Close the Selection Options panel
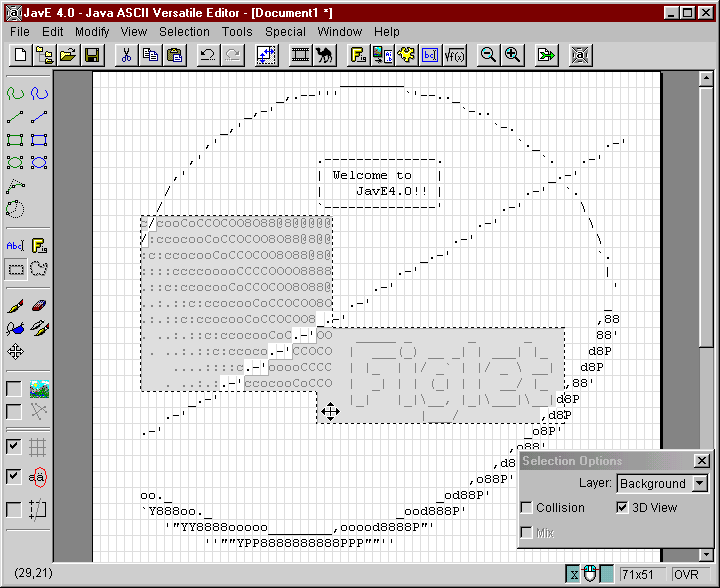Viewport: 720px width, 588px height. [702, 460]
